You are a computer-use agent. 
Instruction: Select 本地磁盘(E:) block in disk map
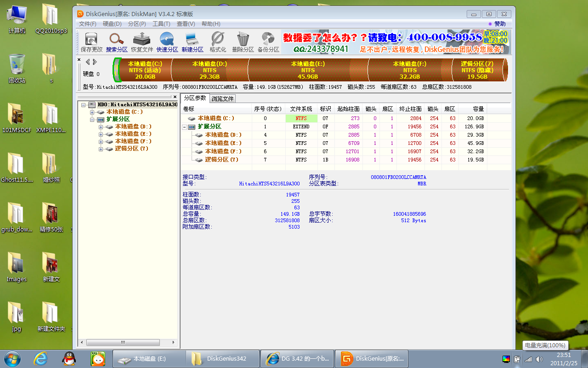coord(308,70)
